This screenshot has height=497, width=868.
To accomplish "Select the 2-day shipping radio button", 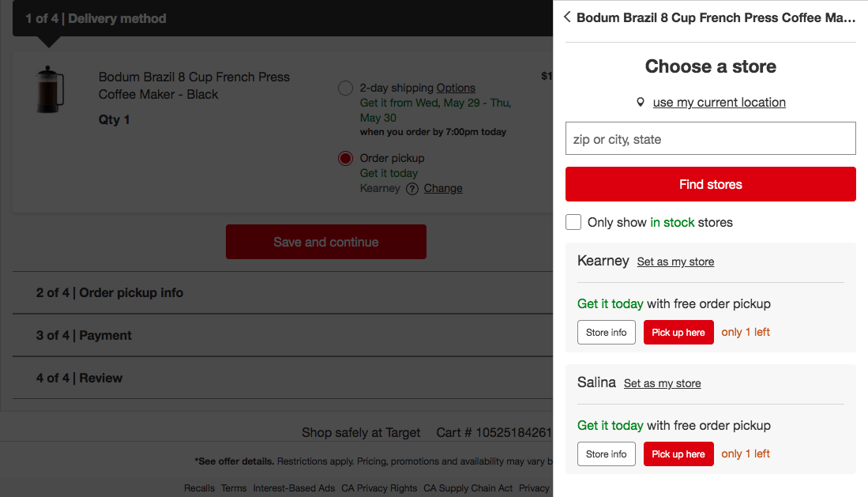I will pyautogui.click(x=345, y=88).
